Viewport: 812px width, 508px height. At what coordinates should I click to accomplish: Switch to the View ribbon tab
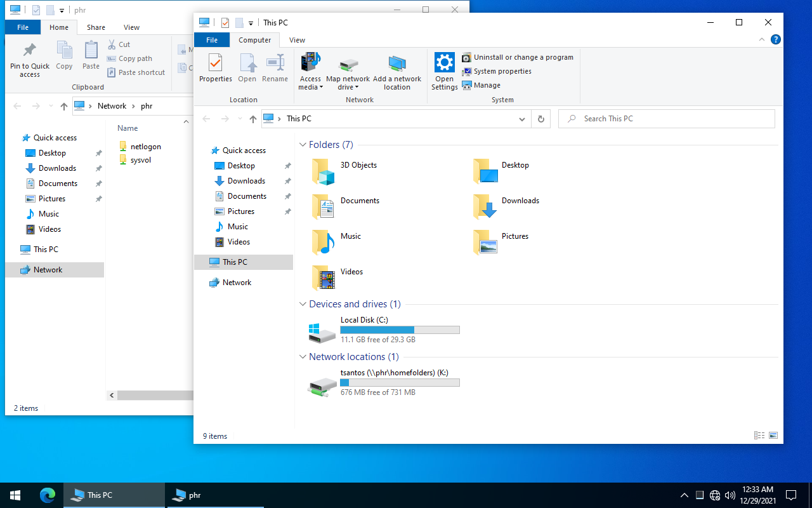pos(296,39)
